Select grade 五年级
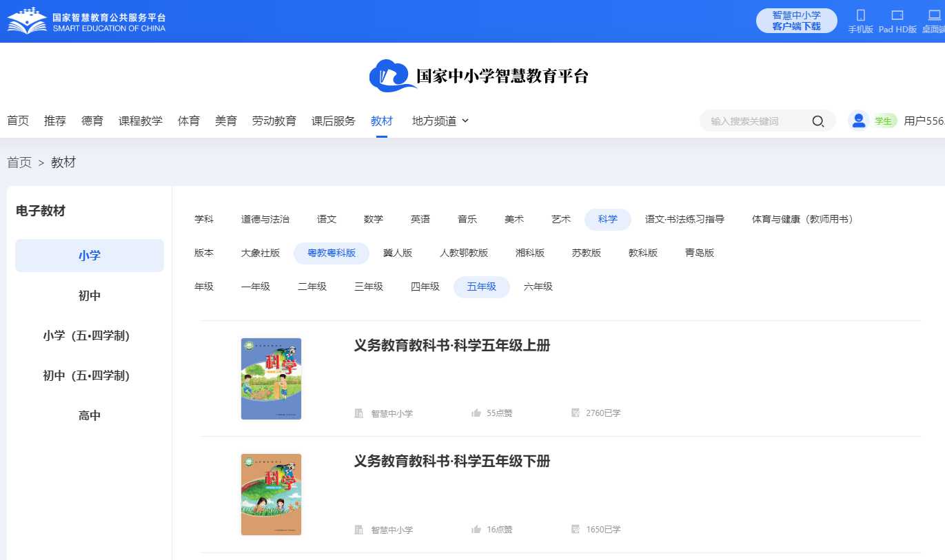The height and width of the screenshot is (560, 945). click(482, 287)
